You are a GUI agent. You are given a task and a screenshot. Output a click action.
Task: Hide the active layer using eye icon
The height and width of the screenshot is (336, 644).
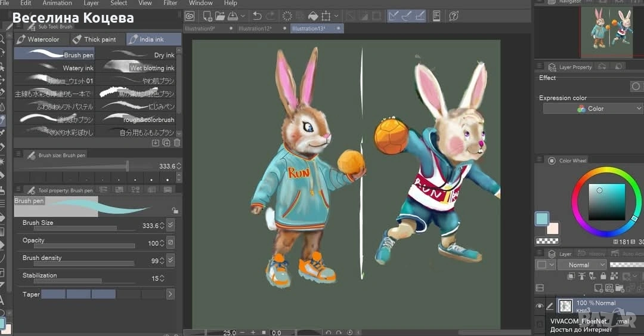540,306
